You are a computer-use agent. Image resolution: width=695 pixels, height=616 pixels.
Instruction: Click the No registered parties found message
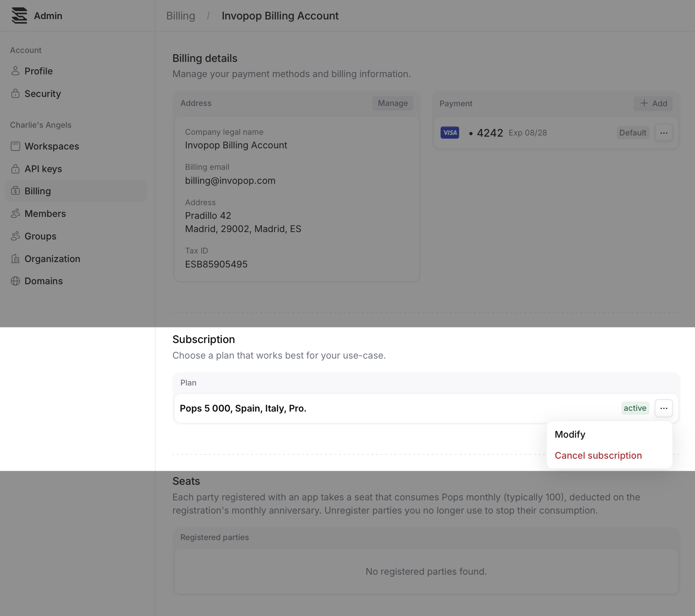click(x=426, y=572)
